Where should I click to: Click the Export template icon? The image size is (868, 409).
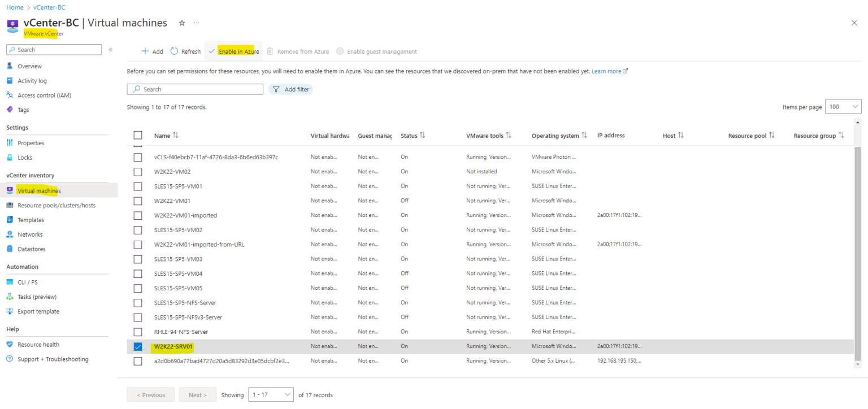click(x=10, y=311)
